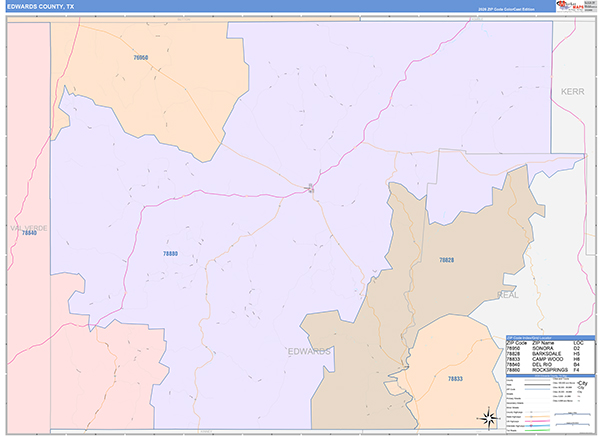
Task: Click the compass rose near the legend
Action: (x=489, y=418)
